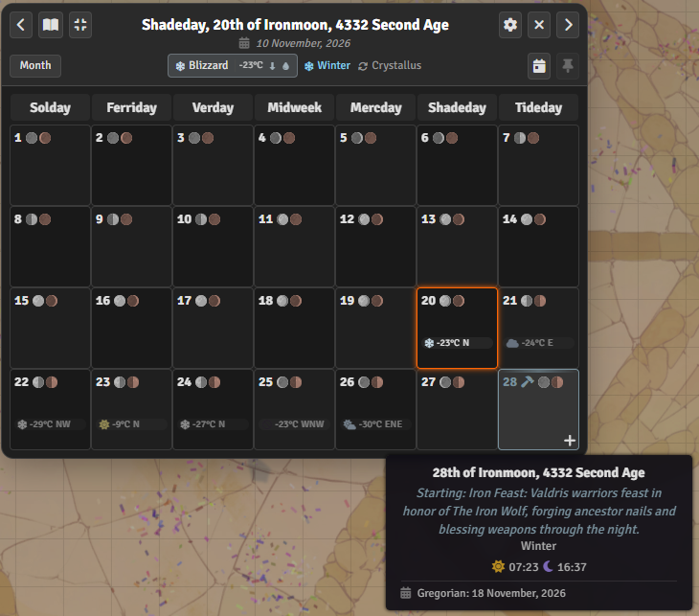This screenshot has width=699, height=616.
Task: Open calendar settings gear
Action: tap(510, 25)
